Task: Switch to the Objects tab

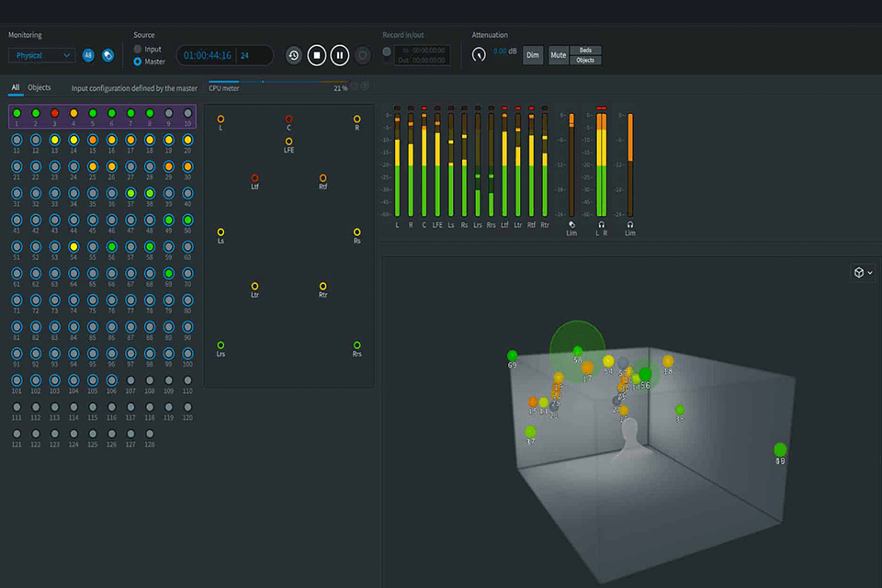Action: click(38, 88)
